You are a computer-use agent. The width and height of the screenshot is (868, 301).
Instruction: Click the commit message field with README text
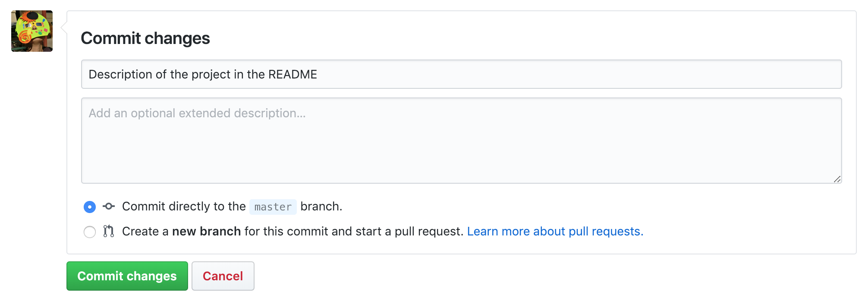pyautogui.click(x=461, y=74)
